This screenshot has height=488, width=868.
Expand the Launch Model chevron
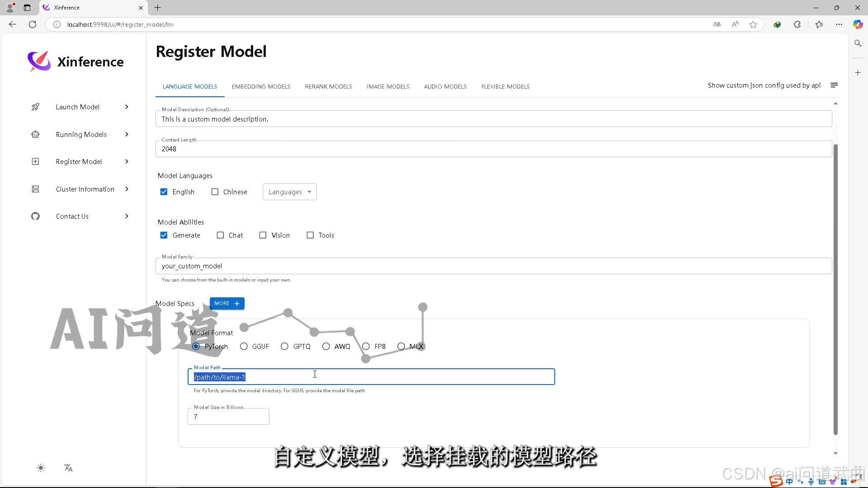click(x=127, y=107)
